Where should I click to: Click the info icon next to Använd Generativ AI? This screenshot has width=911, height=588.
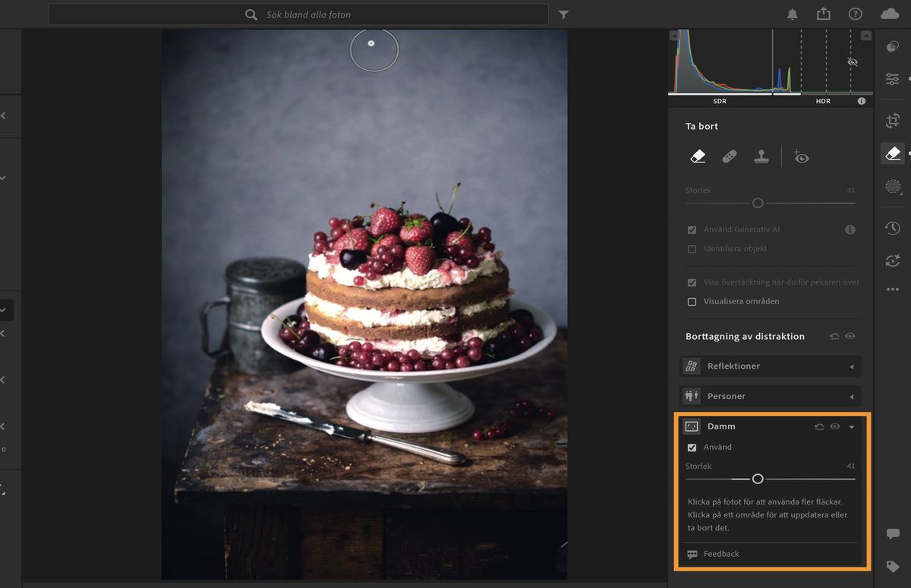(850, 229)
